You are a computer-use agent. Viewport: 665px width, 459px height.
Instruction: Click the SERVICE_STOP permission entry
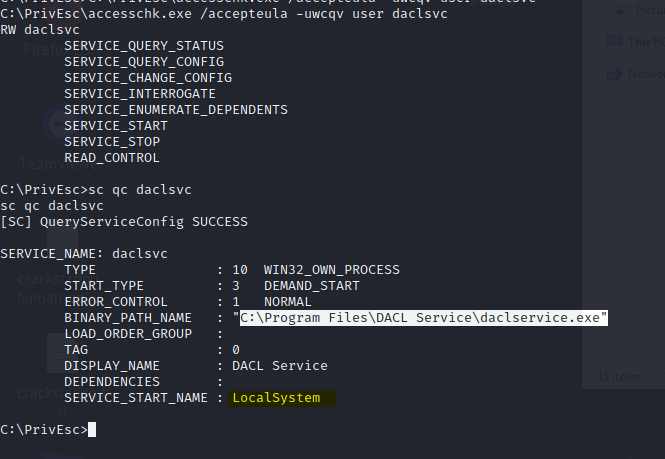112,142
